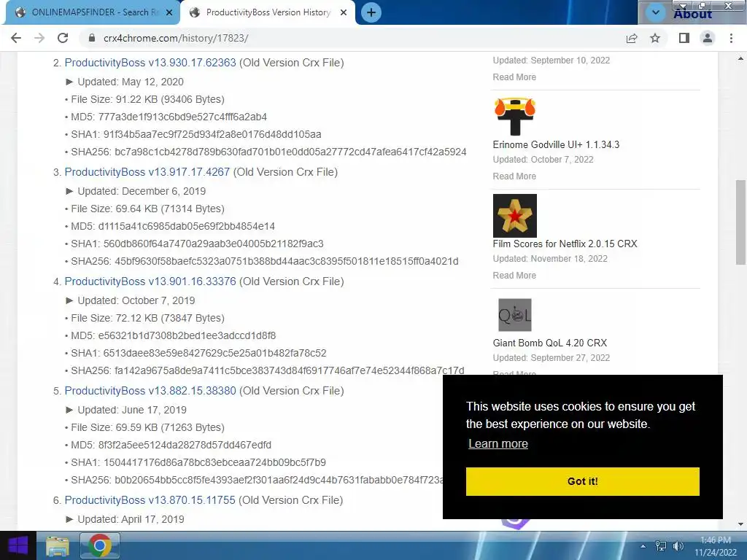747x560 pixels.
Task: Go back to the previous page
Action: (x=16, y=38)
